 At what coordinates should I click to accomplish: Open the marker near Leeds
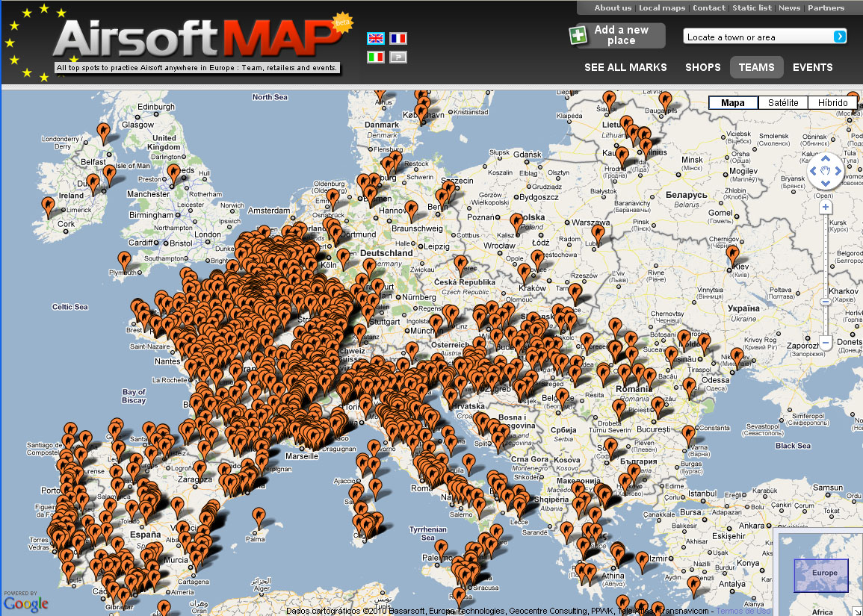[174, 173]
